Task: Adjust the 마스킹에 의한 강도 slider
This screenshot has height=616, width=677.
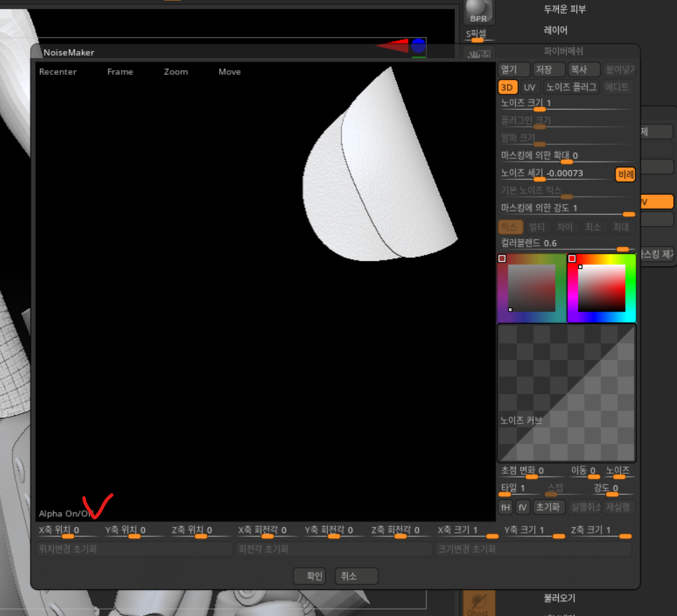Action: 566,209
